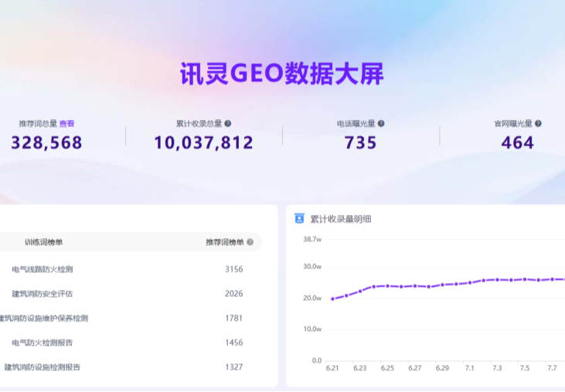565x392 pixels.
Task: Click the value 3156 in the list
Action: pos(234,269)
